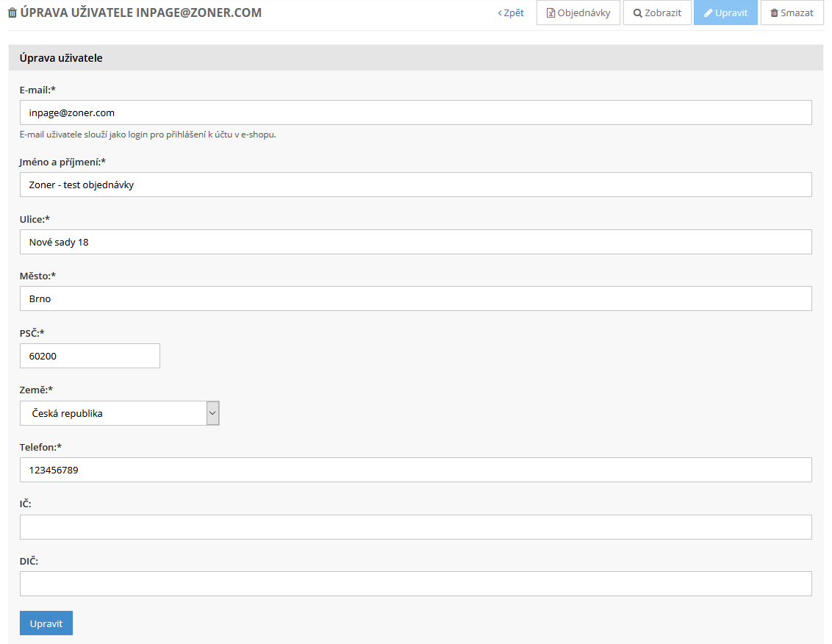The image size is (832, 644).
Task: Go back using the Zpět link
Action: pos(511,13)
